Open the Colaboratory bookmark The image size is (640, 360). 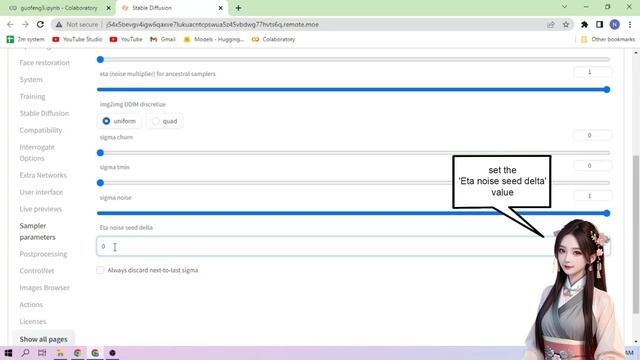point(273,39)
